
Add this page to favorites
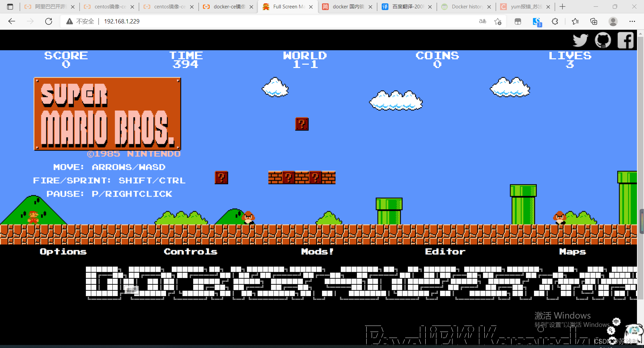[x=498, y=21]
